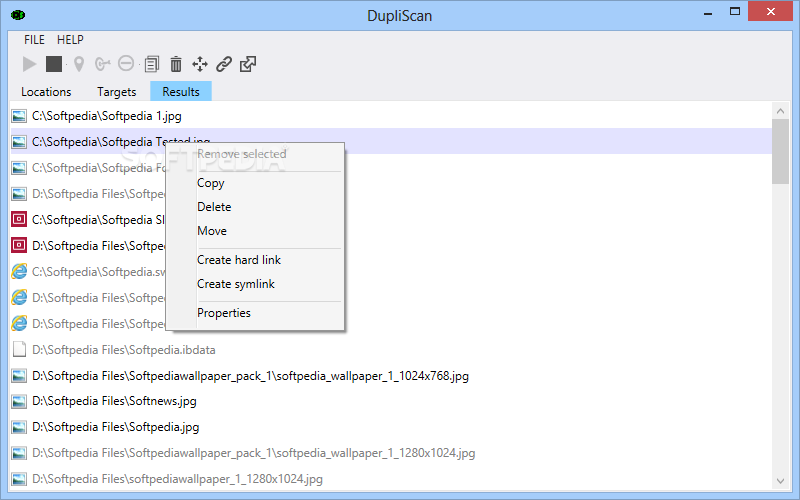Viewport: 800px width, 500px height.
Task: Select row D:\Softpedia Files\Softnews.jpg
Action: [x=391, y=401]
